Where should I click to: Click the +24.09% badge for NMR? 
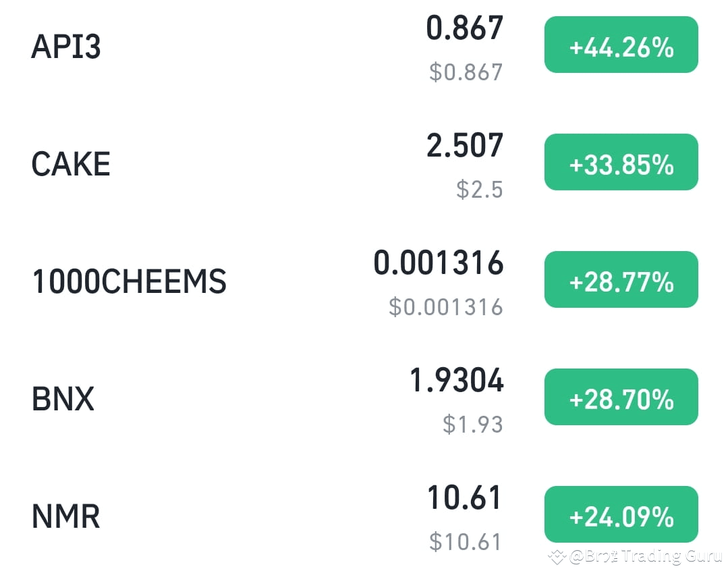click(x=620, y=514)
